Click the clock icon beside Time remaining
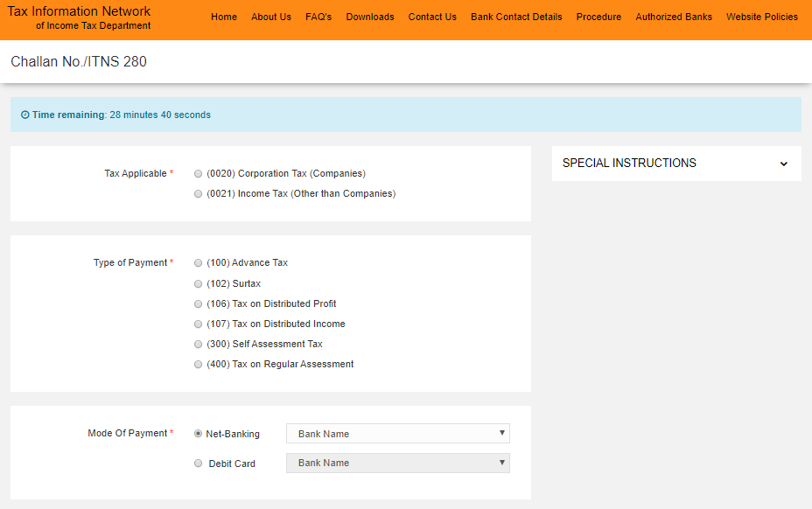The height and width of the screenshot is (509, 812). coord(24,115)
